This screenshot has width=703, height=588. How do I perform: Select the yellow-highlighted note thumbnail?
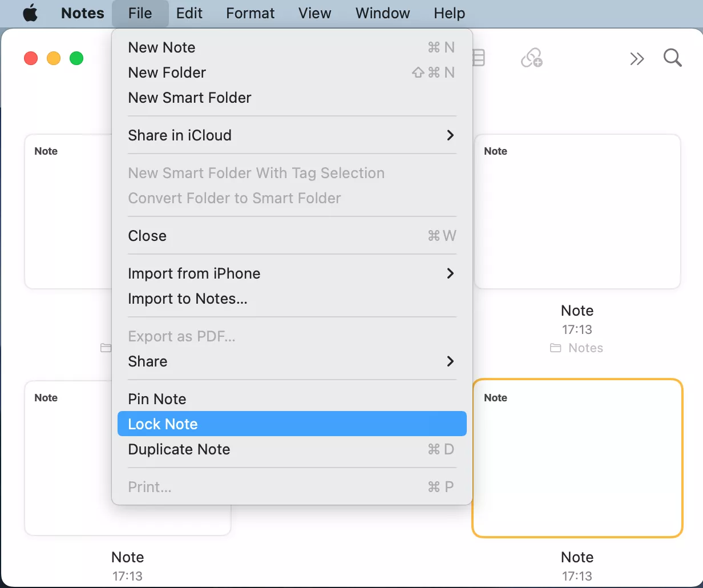tap(577, 458)
